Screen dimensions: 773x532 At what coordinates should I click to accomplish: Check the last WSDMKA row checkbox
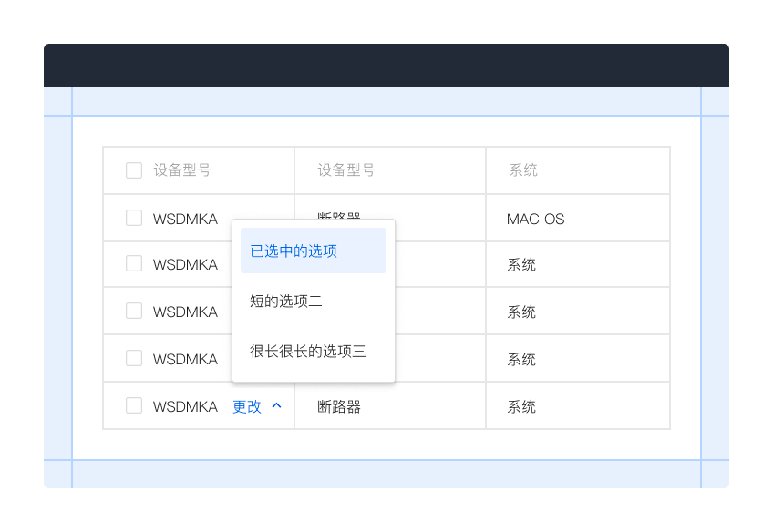pyautogui.click(x=133, y=405)
